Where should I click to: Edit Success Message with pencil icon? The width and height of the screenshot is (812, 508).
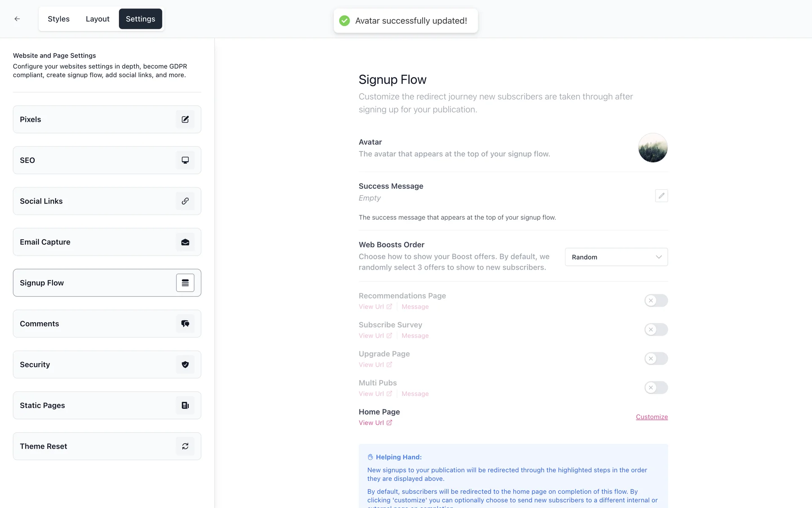(661, 196)
